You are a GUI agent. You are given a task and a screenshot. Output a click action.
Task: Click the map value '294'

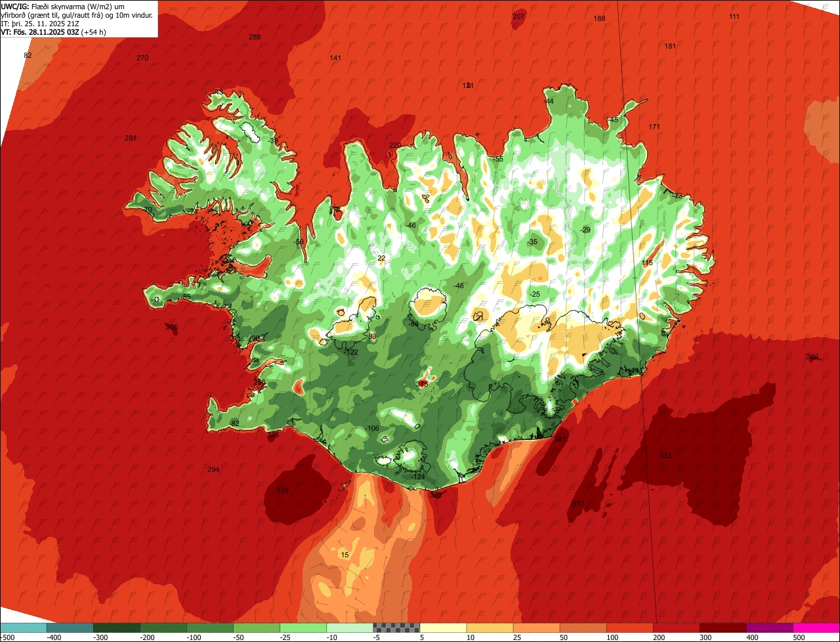(x=213, y=469)
